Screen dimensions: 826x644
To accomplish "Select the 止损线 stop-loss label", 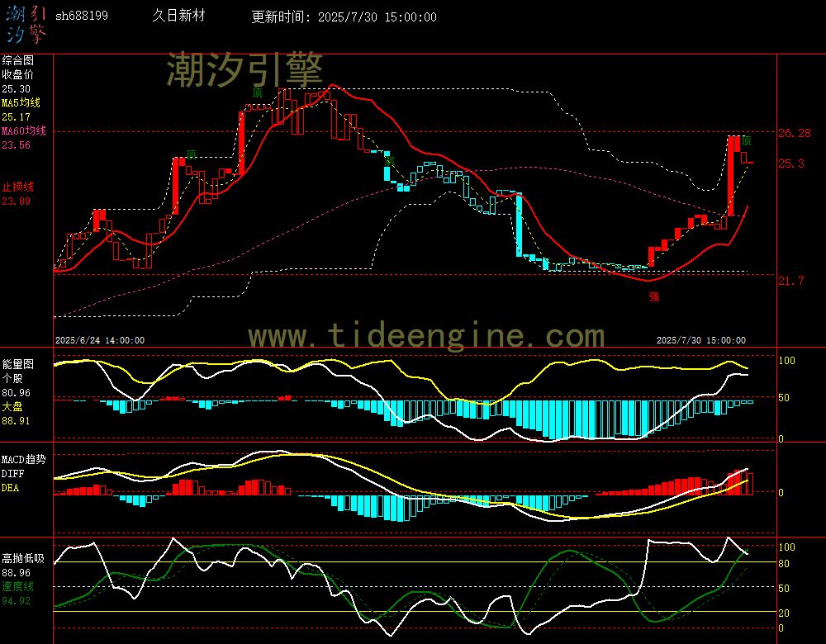I will coord(17,187).
